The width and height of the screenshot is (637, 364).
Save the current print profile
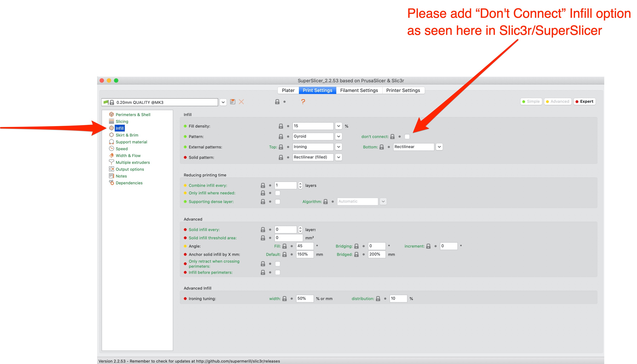pyautogui.click(x=233, y=102)
